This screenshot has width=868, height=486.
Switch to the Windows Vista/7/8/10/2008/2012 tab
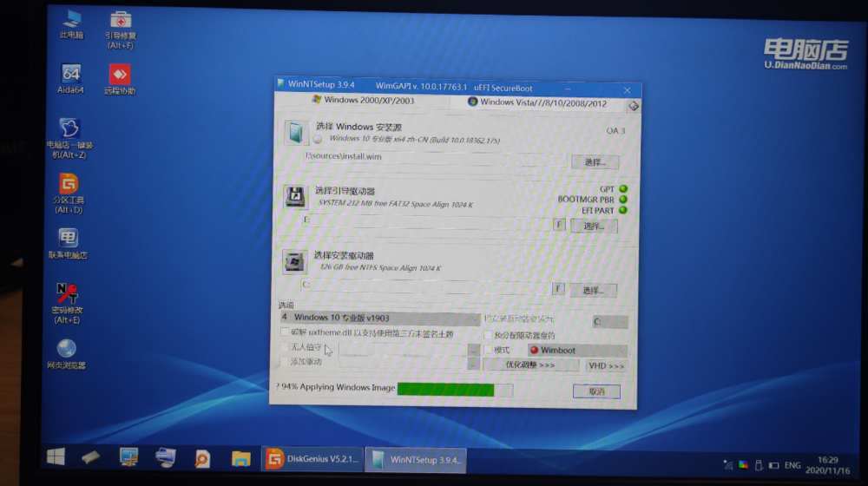(537, 102)
